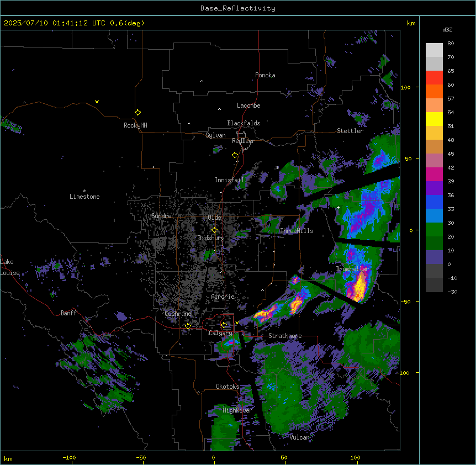The image size is (476, 465).
Task: Click the 65 value in dBZ legend
Action: tap(451, 71)
